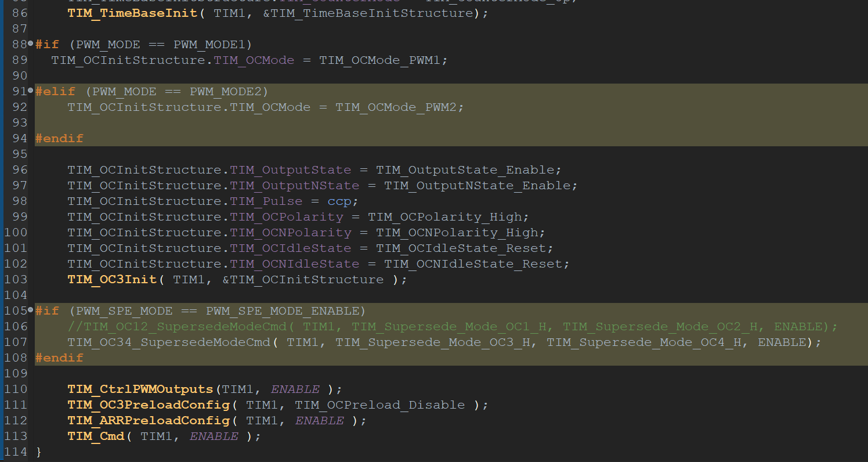Image resolution: width=868 pixels, height=462 pixels.
Task: Click the TIM_TimeBaseInit call on line 86
Action: point(133,13)
